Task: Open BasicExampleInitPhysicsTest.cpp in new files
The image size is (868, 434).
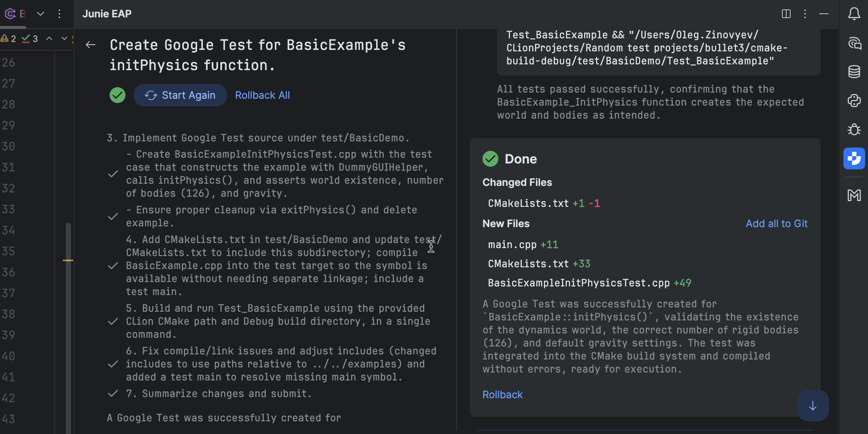Action: [579, 283]
